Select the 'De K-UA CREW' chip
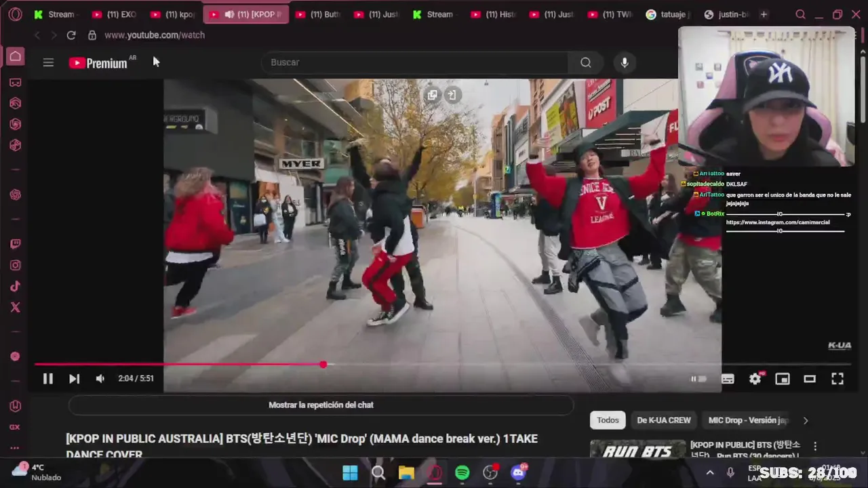 pos(664,420)
